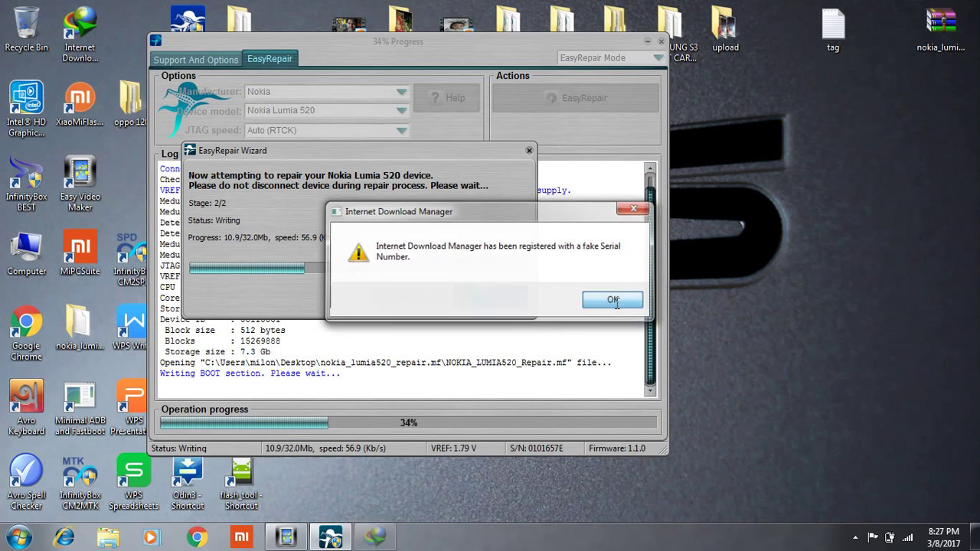
Task: Click the EasyRepair Wizard progress bar
Action: click(257, 268)
